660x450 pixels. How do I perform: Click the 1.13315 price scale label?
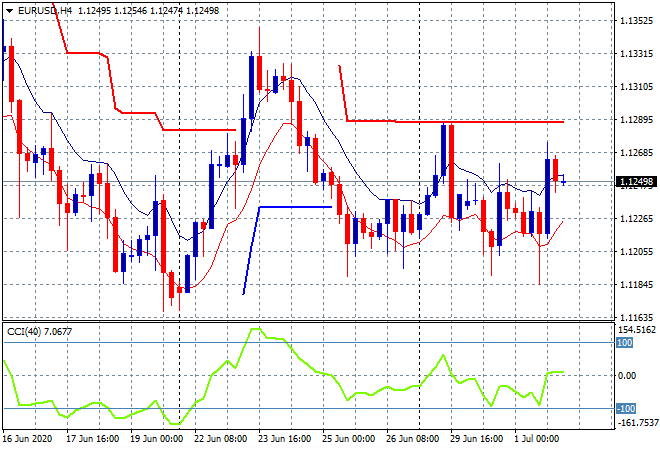tap(637, 54)
